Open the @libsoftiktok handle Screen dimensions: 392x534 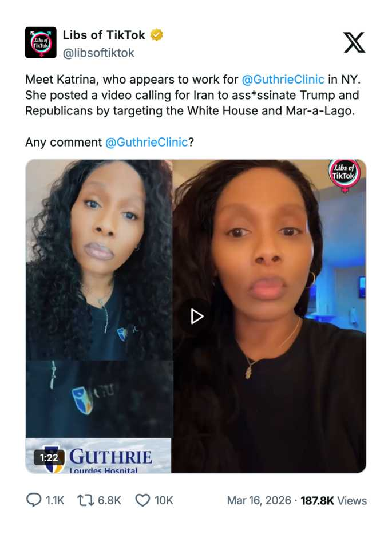(x=98, y=53)
